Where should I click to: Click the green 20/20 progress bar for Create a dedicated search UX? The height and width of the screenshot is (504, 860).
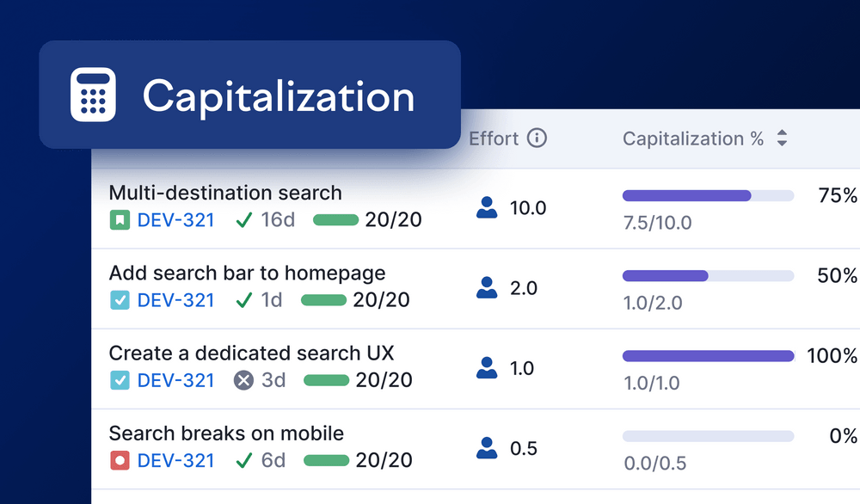pyautogui.click(x=326, y=380)
